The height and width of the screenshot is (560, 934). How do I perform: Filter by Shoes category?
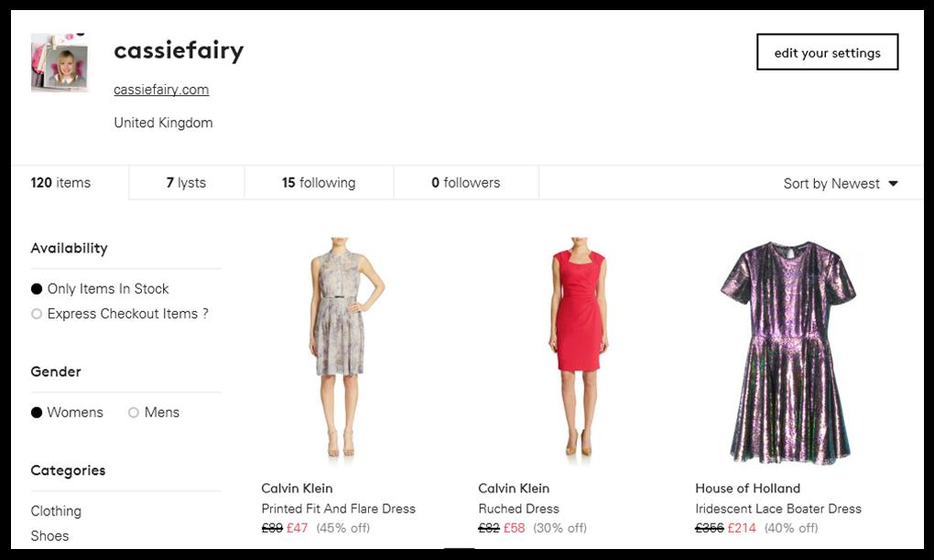coord(49,536)
